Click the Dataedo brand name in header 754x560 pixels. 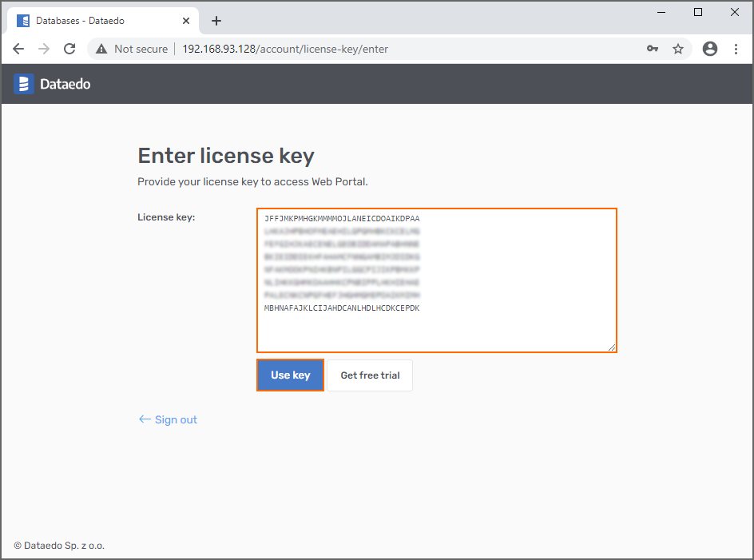pos(65,84)
